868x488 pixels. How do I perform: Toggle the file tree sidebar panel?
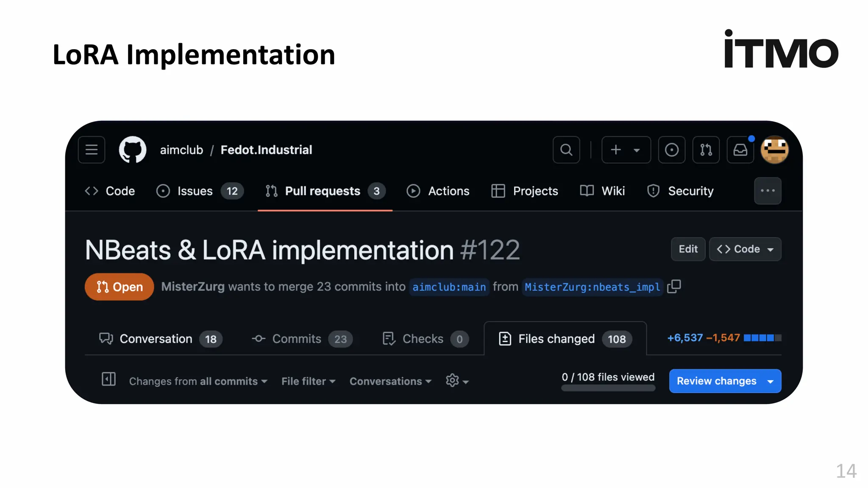point(108,379)
